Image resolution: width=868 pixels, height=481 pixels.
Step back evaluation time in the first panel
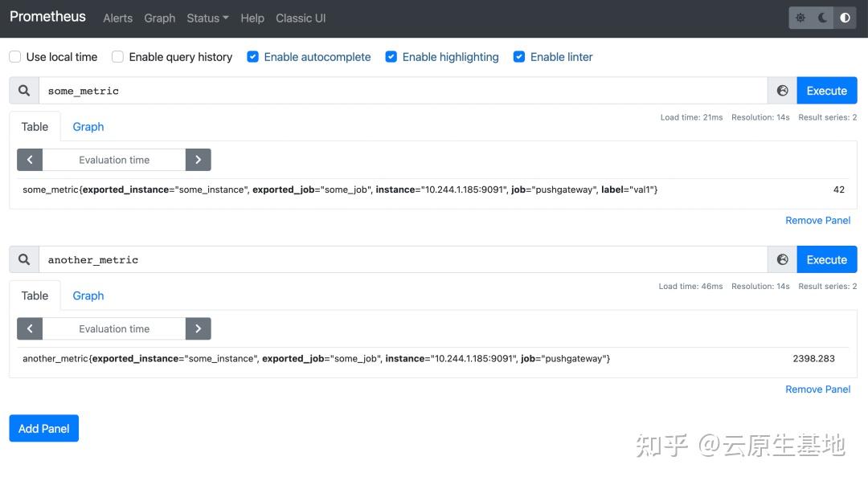tap(30, 159)
